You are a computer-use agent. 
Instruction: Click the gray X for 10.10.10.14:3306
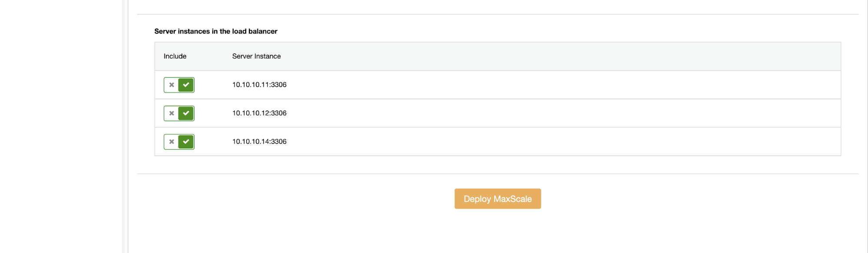[x=172, y=142]
